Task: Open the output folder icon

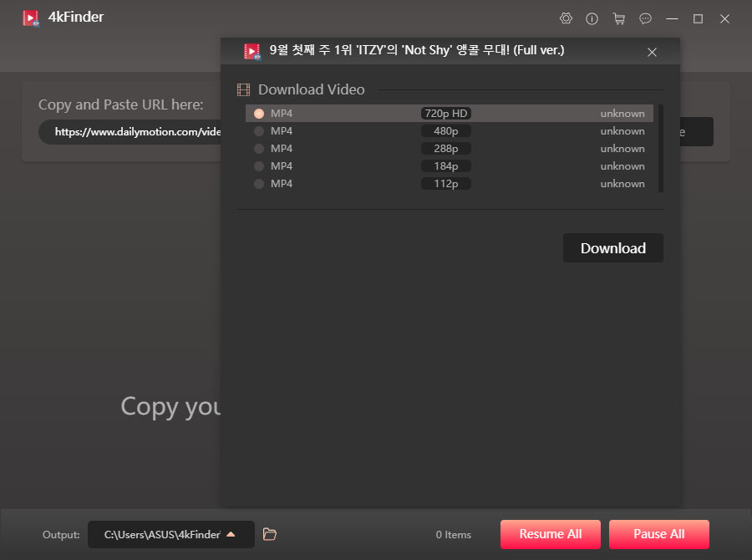Action: (x=269, y=534)
